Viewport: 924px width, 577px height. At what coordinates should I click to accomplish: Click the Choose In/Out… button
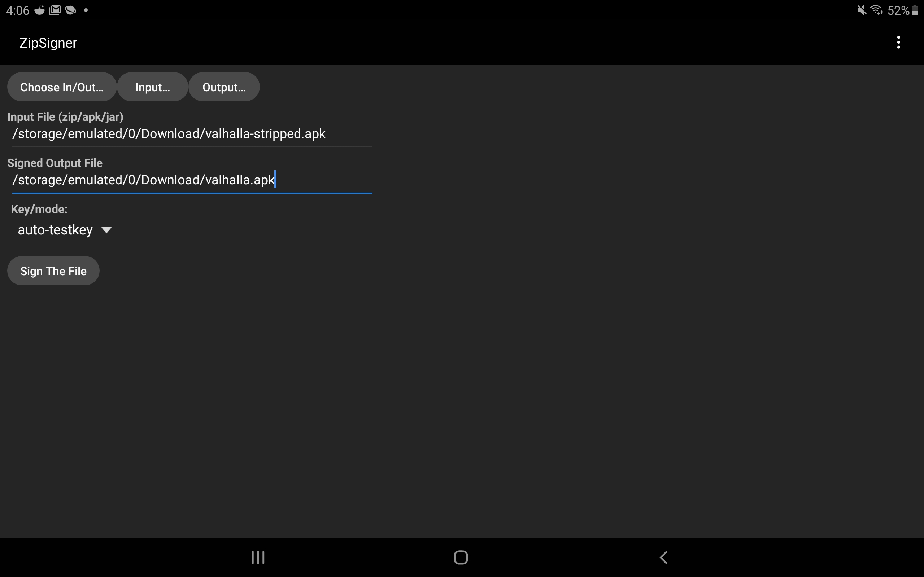click(62, 87)
